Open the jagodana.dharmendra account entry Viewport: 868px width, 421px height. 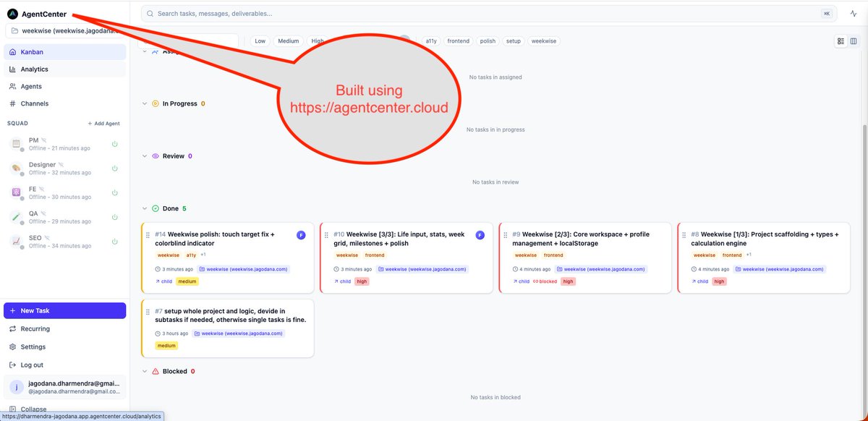click(x=64, y=387)
